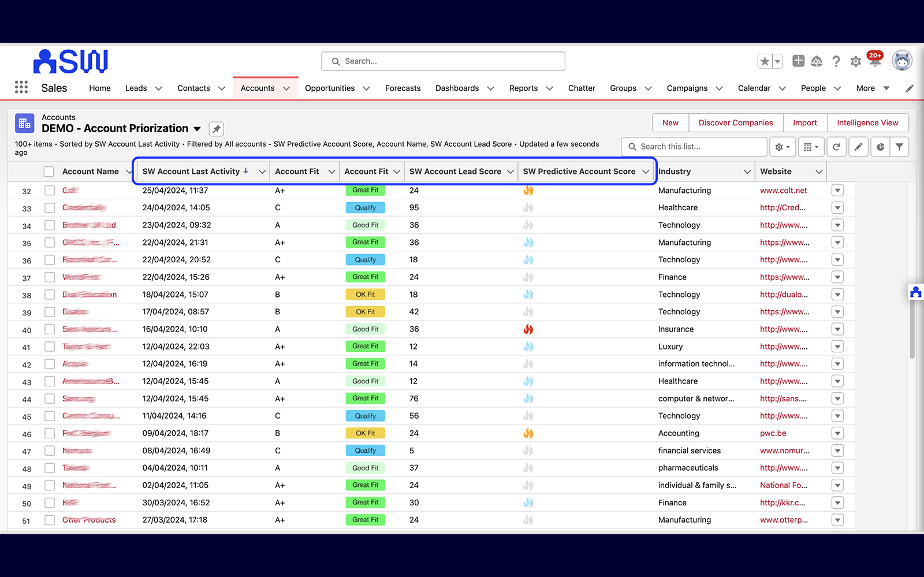Open the App Launcher grid icon
This screenshot has width=924, height=577.
click(x=21, y=87)
